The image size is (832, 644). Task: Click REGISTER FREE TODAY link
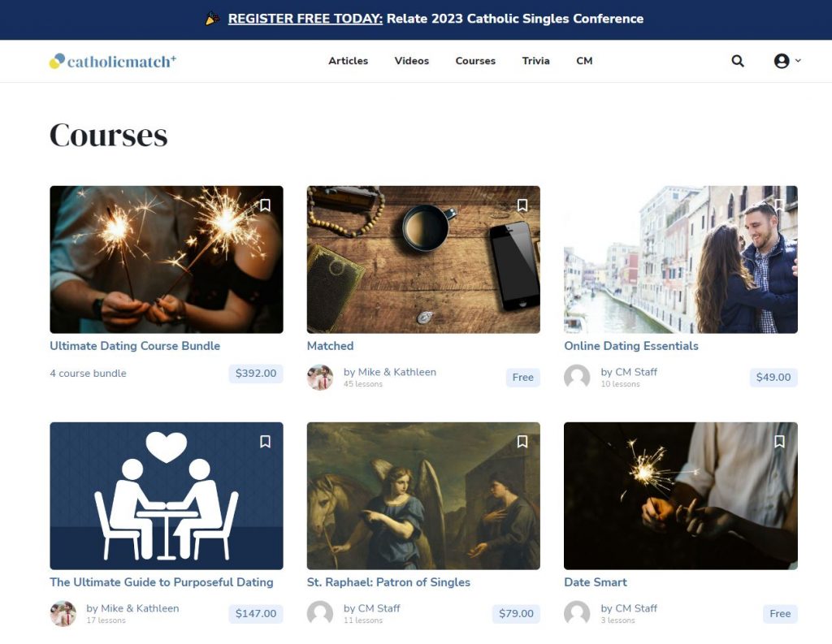305,19
